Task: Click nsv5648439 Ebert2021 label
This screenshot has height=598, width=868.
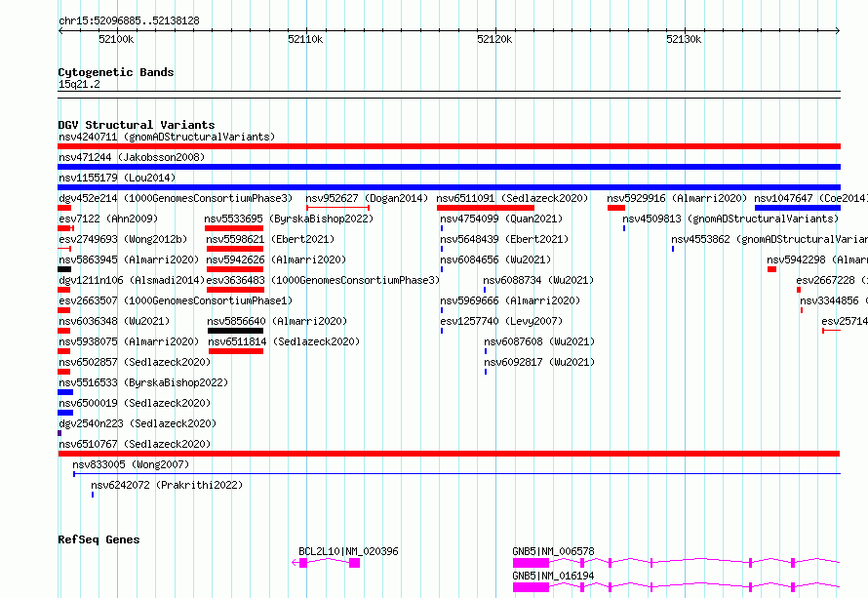Action: tap(504, 239)
